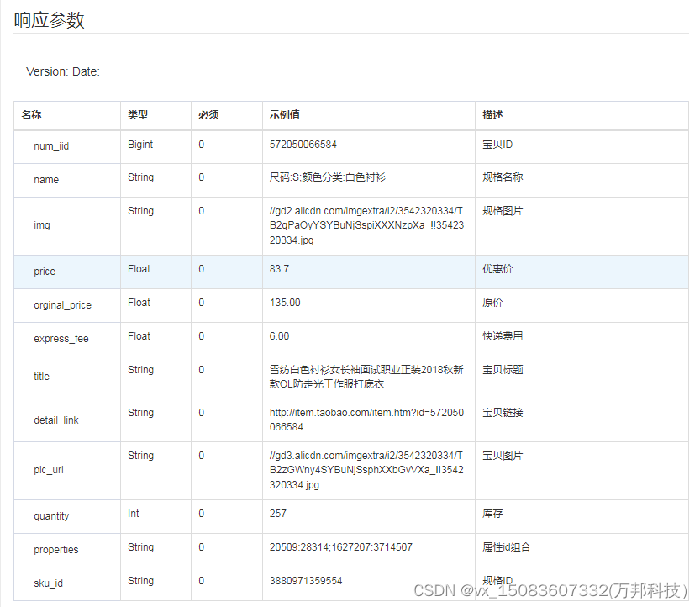Click the 必须 column header
Screen dimensions: 700x607
click(x=208, y=115)
